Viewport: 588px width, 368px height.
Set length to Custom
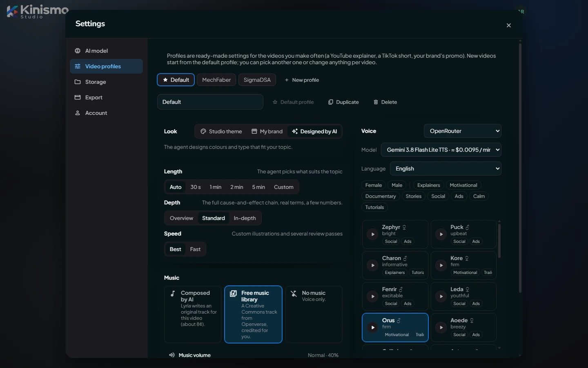coord(284,187)
